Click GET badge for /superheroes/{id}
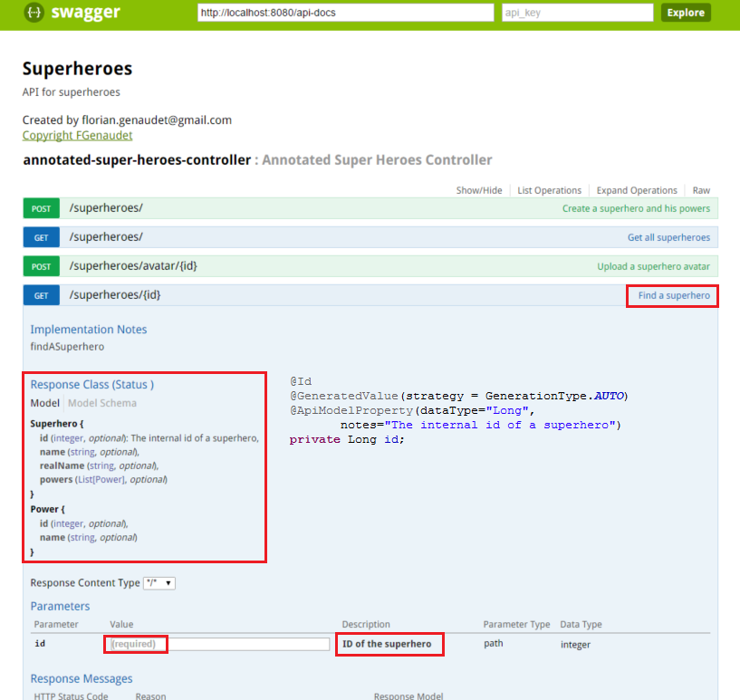The height and width of the screenshot is (700, 740). point(41,295)
